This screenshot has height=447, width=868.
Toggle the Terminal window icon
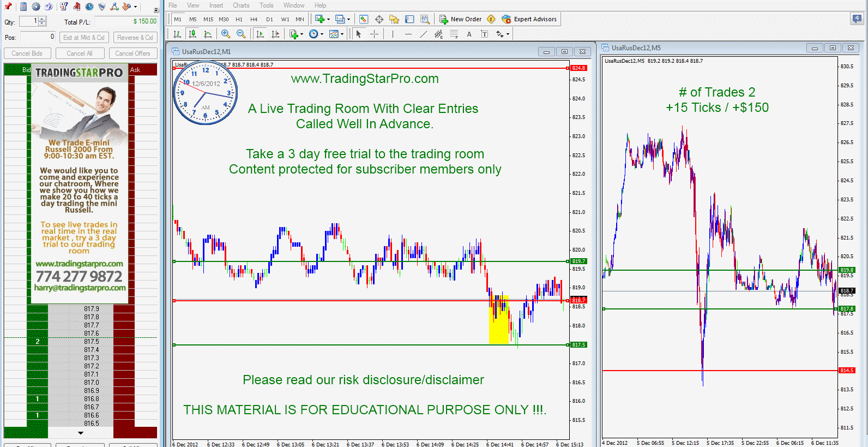409,19
